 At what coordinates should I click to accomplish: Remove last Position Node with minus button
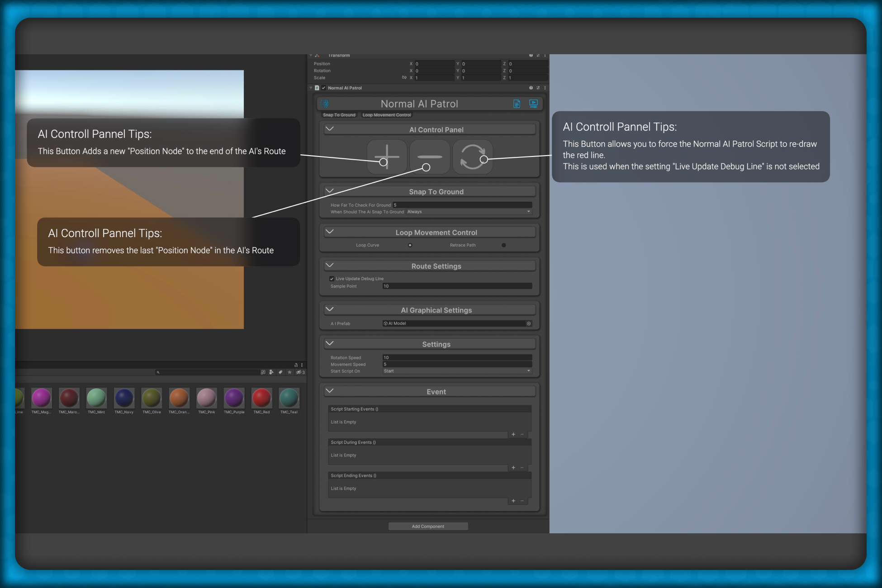click(x=430, y=157)
